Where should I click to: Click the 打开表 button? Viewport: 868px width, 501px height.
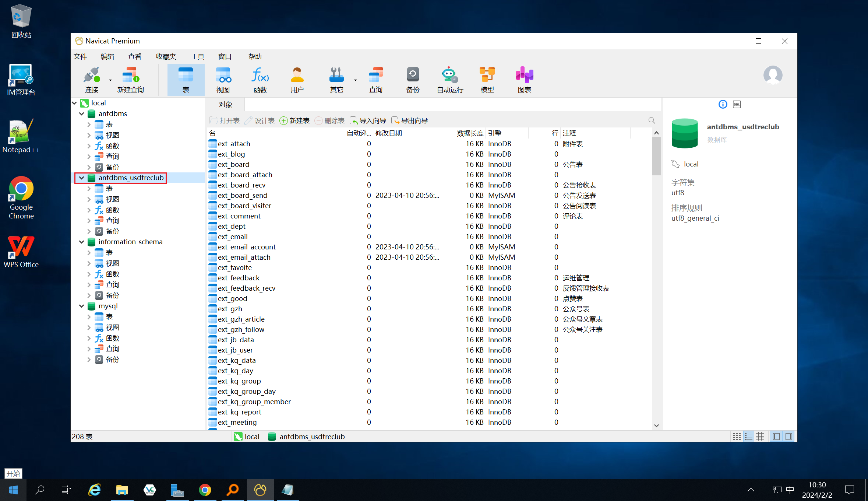click(x=225, y=121)
